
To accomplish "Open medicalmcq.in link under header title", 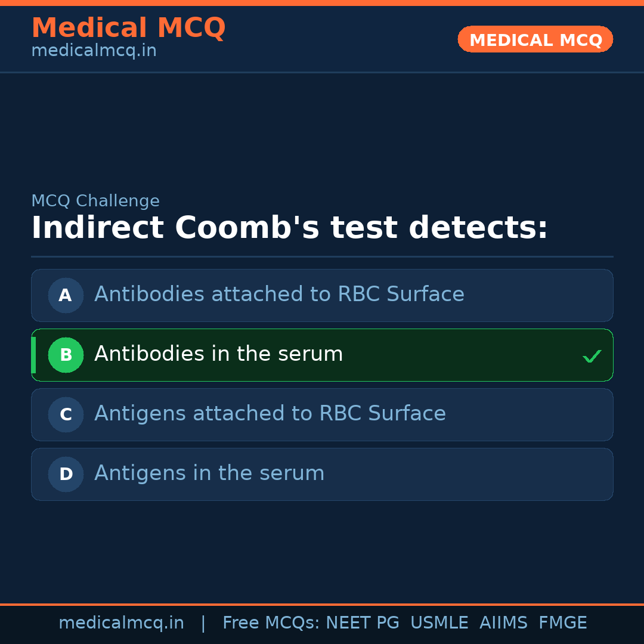I will (x=94, y=51).
